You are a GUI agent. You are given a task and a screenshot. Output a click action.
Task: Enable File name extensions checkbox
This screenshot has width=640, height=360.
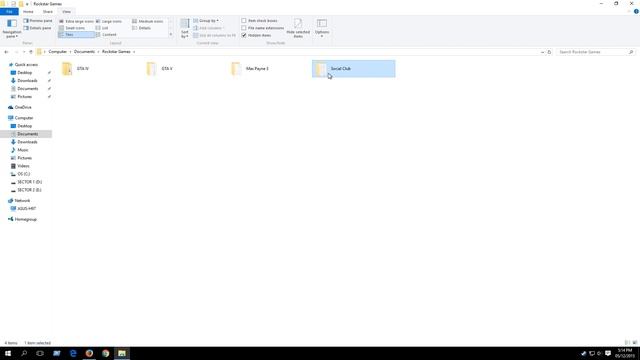point(263,28)
